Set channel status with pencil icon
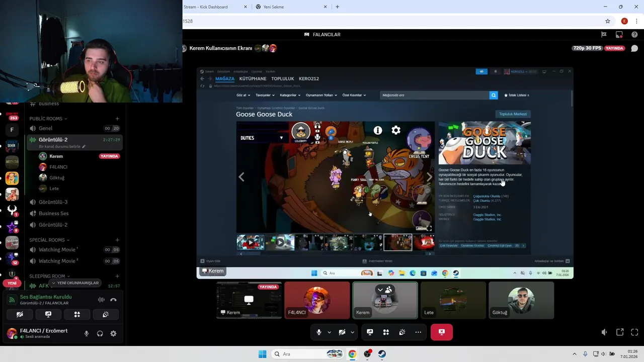Viewport: 644px width, 362px height. [84, 146]
